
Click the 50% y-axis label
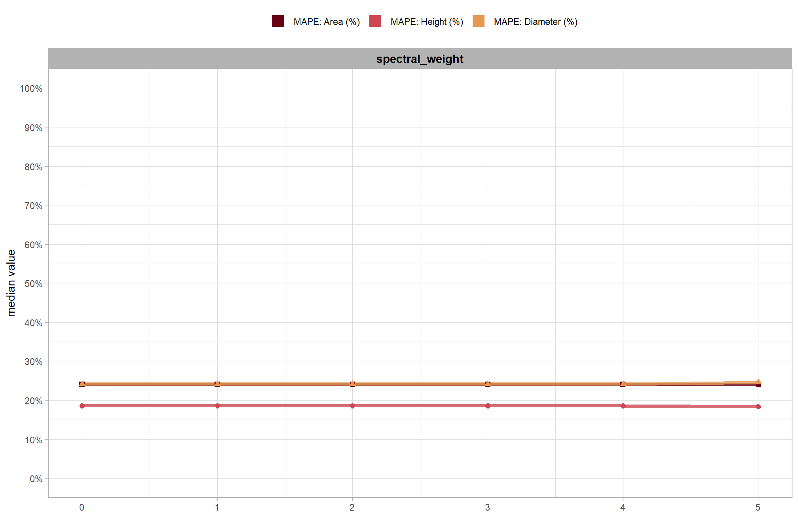click(33, 284)
